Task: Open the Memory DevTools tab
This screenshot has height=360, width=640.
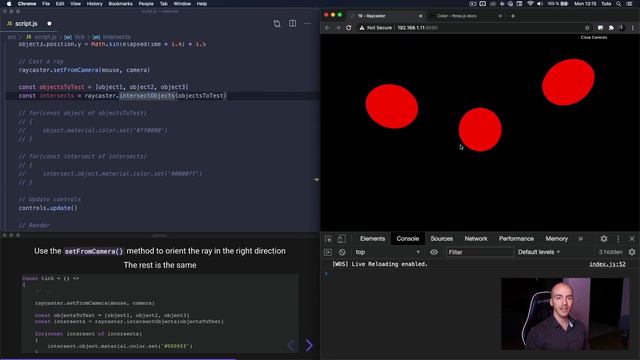Action: (557, 239)
